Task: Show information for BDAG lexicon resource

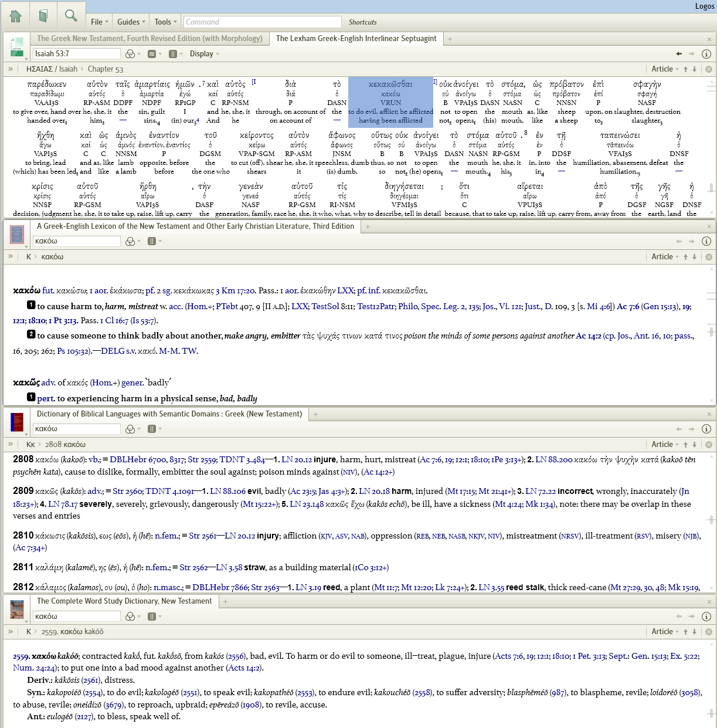Action: coord(706,241)
